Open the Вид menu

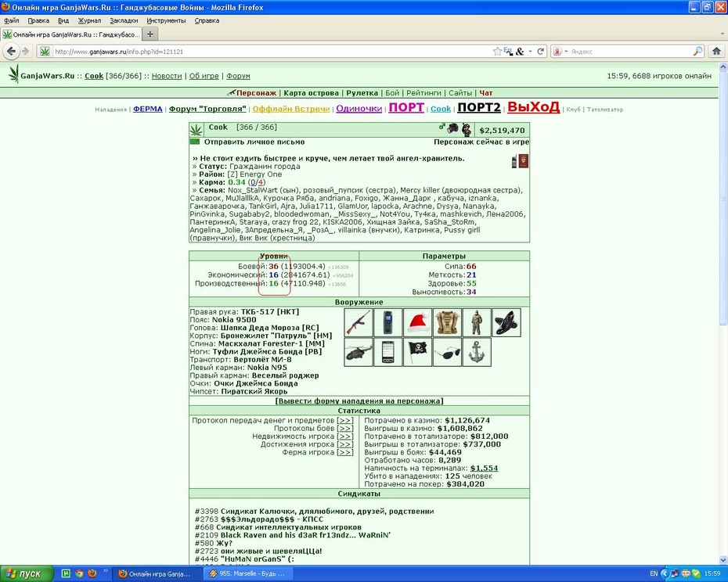click(x=63, y=20)
